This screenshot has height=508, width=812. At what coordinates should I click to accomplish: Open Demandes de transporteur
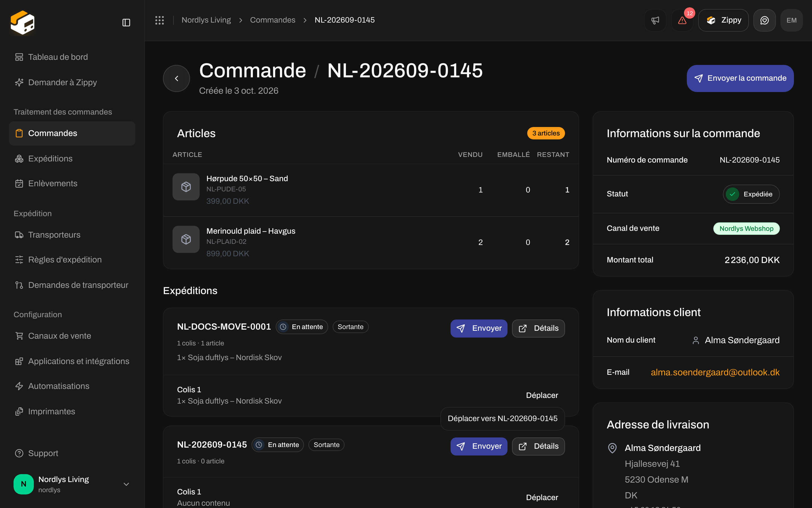coord(72,285)
